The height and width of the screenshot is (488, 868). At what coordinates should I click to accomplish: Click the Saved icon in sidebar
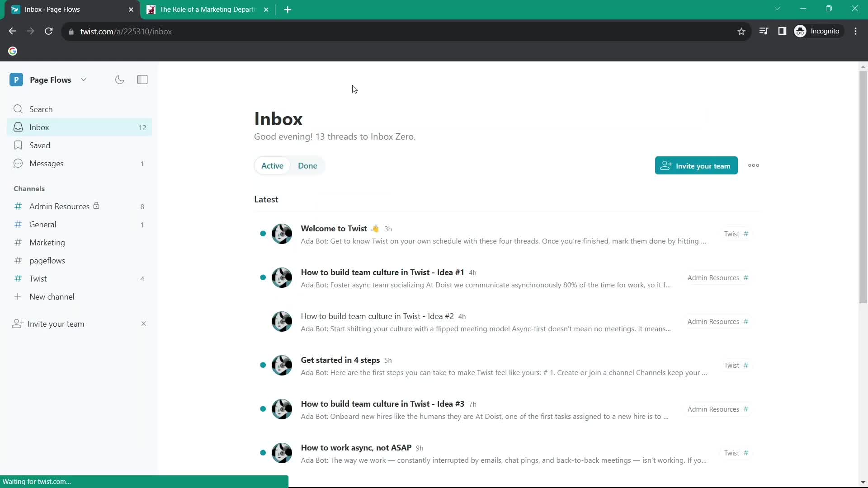coord(18,145)
